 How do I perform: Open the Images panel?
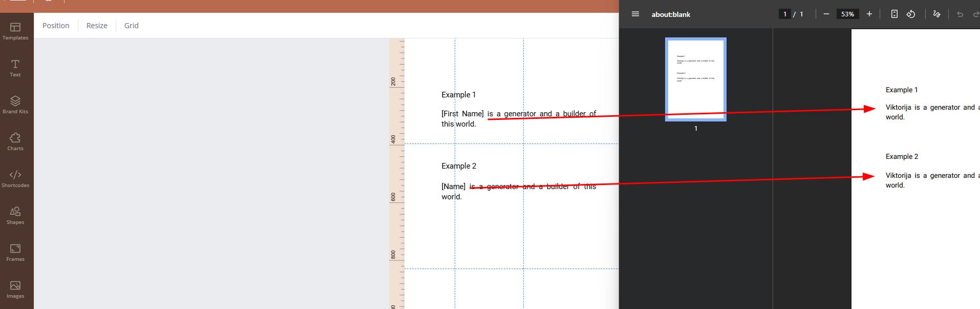[x=15, y=289]
